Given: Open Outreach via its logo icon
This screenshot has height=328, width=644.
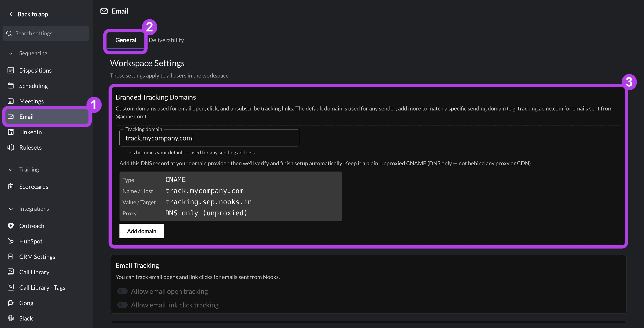Looking at the screenshot, I should tap(11, 226).
